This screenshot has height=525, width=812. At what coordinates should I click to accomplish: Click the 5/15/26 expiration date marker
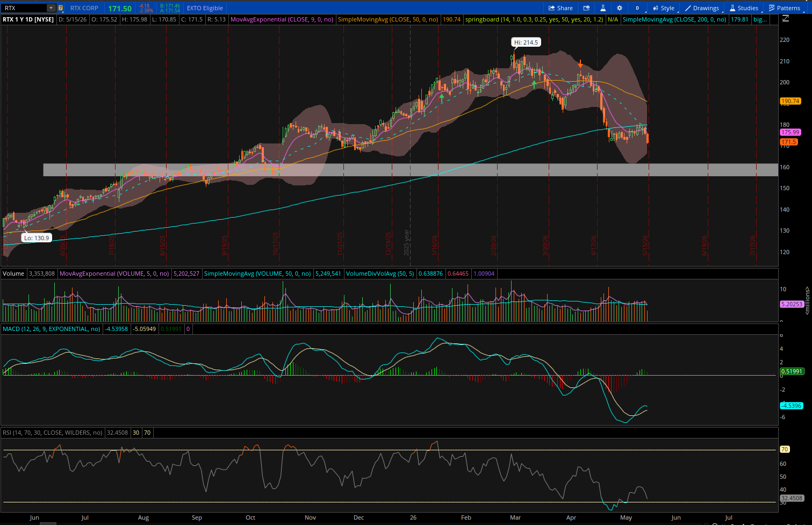646,246
